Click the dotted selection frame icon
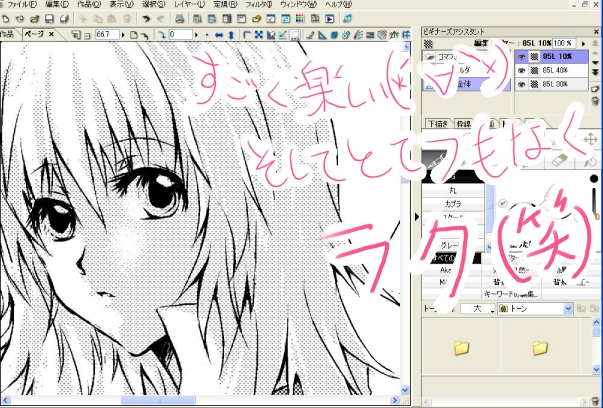The height and width of the screenshot is (408, 603). point(295,35)
